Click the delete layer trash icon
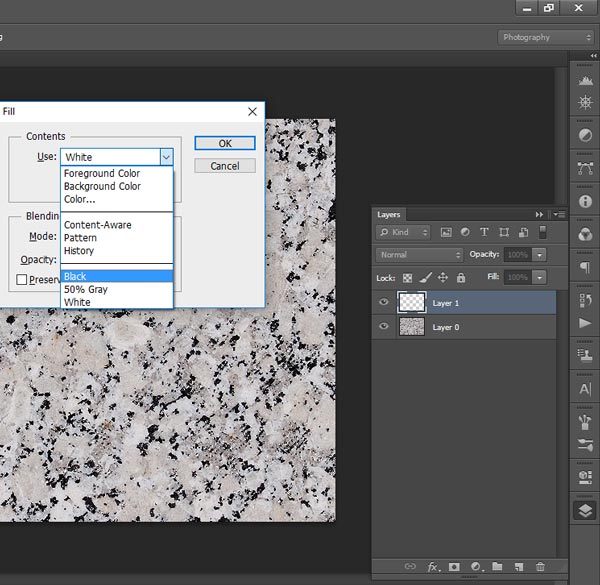This screenshot has height=585, width=600. 541,567
